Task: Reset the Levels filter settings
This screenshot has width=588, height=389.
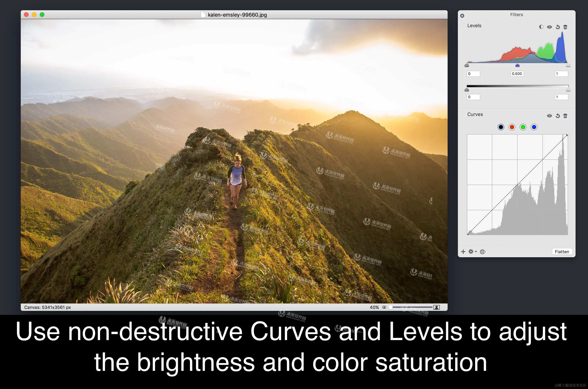Action: point(558,27)
